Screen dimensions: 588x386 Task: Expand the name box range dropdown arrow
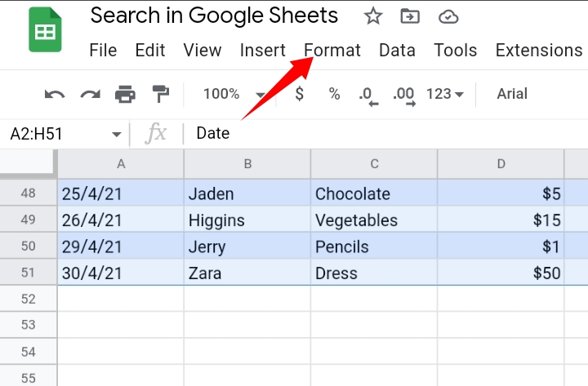[117, 134]
